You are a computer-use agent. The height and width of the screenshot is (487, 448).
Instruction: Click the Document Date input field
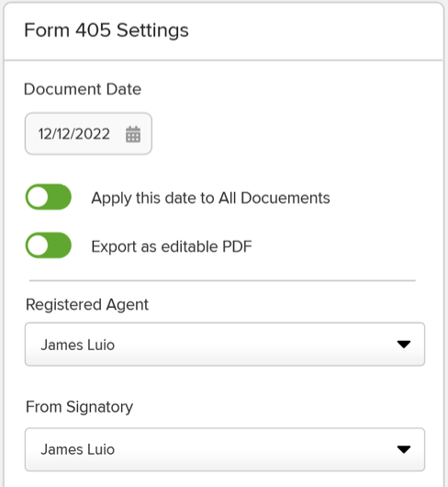tap(88, 134)
